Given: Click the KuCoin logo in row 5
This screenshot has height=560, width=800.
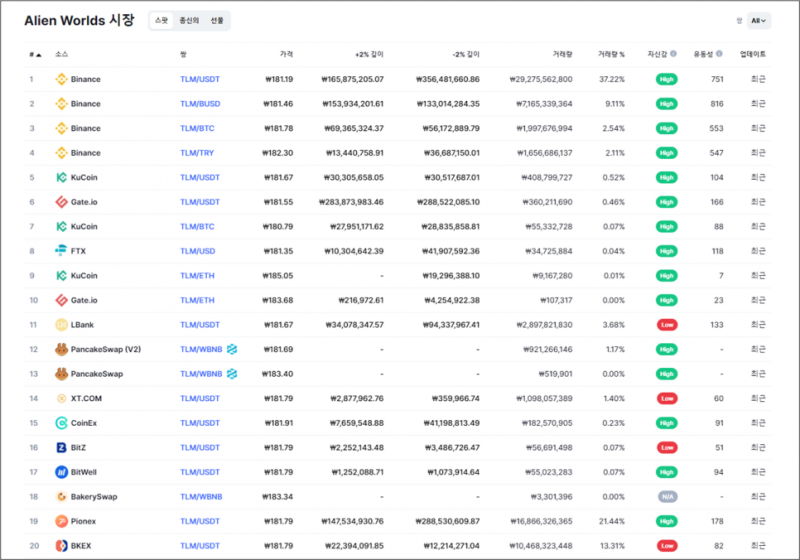Looking at the screenshot, I should [x=61, y=177].
